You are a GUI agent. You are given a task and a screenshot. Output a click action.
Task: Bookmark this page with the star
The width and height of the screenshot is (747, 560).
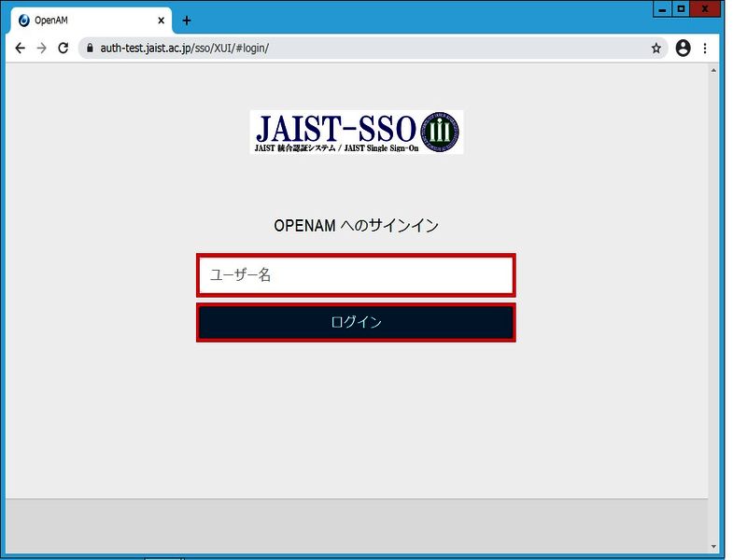656,49
